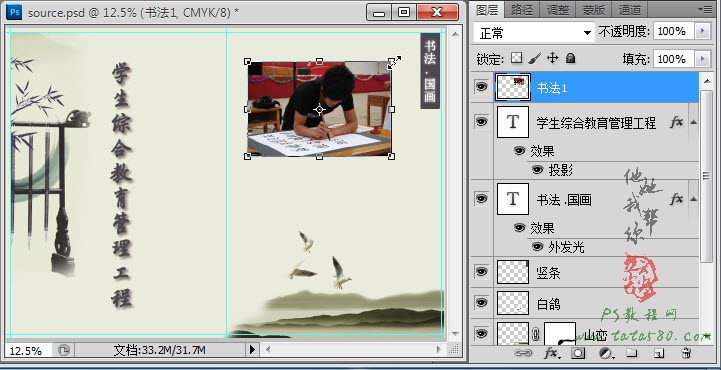Toggle visibility of the 投影 effect
The image size is (721, 370).
point(538,170)
